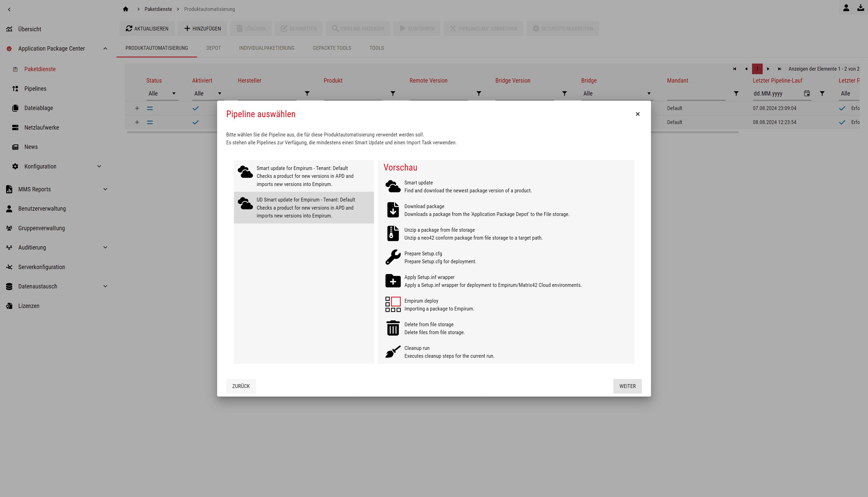Image resolution: width=868 pixels, height=497 pixels.
Task: Open Paketdienste sidebar item
Action: click(40, 69)
